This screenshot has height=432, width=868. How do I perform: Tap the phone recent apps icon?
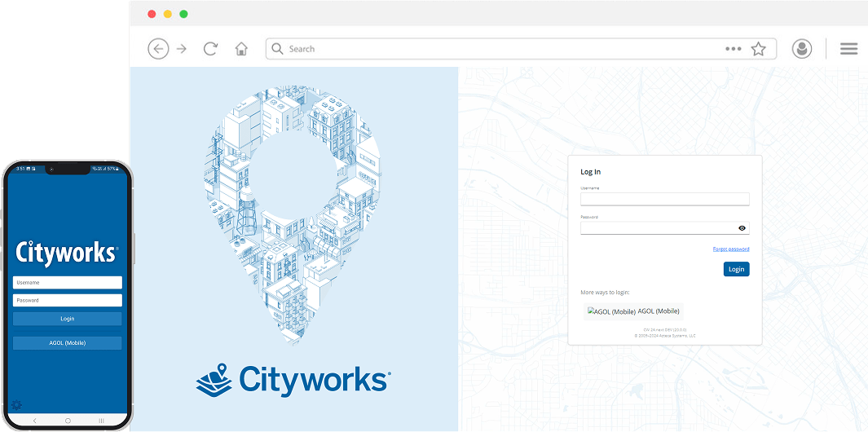(x=101, y=421)
